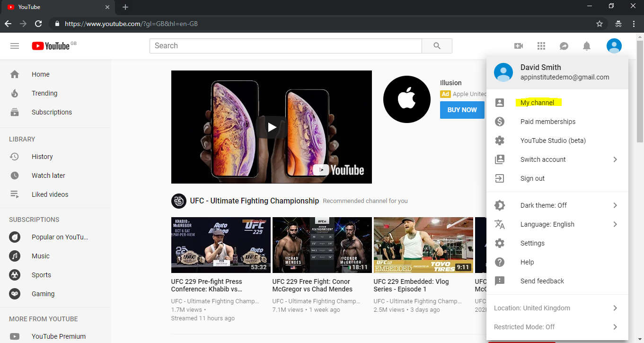
Task: Open the YouTube apps grid icon
Action: (x=541, y=46)
